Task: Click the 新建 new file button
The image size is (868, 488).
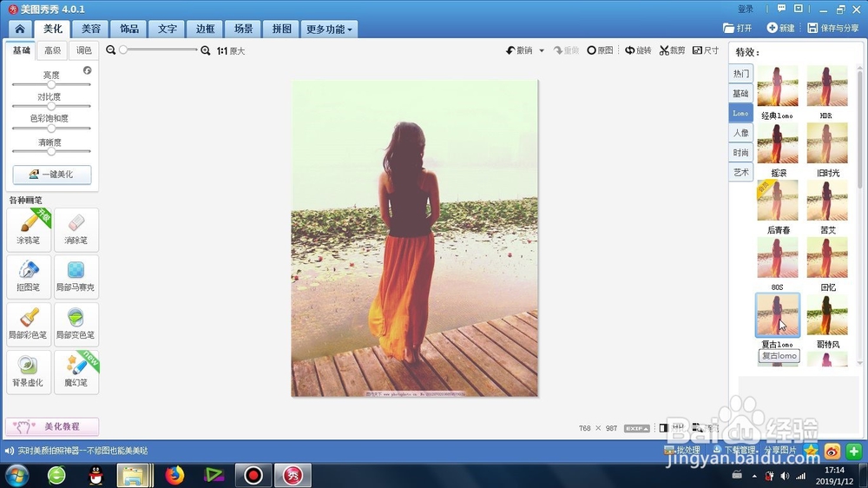Action: (x=780, y=28)
